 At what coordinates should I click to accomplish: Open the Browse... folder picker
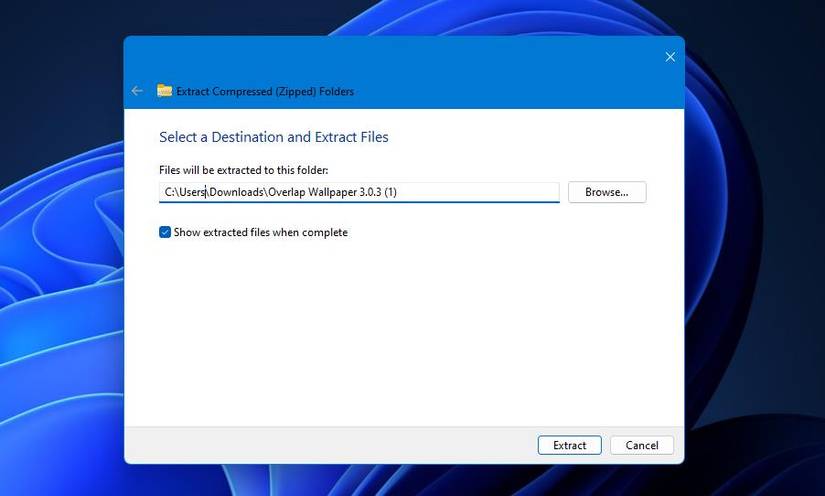pyautogui.click(x=607, y=192)
